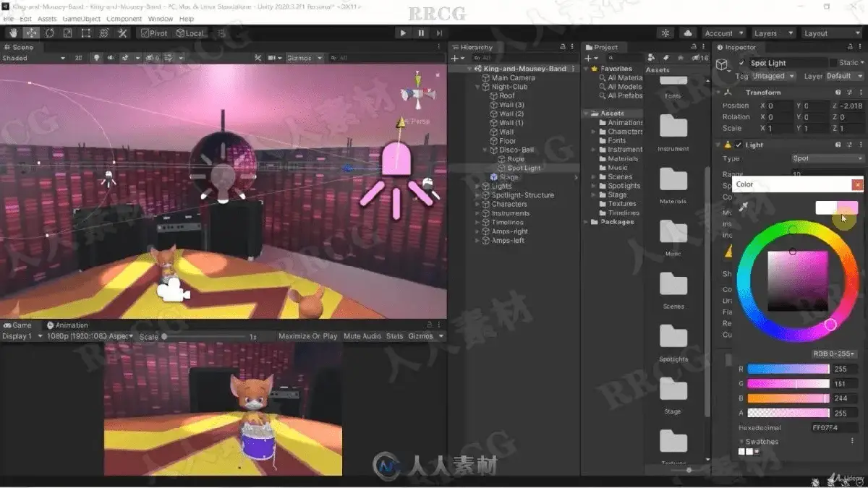
Task: Open the Shaded draw mode dropdown
Action: (x=33, y=58)
